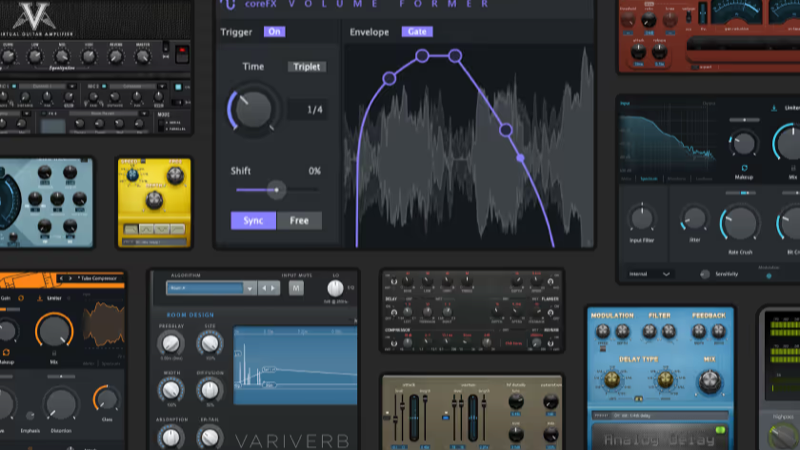Switch to Meter tab in Tube Compressor

pyautogui.click(x=88, y=364)
